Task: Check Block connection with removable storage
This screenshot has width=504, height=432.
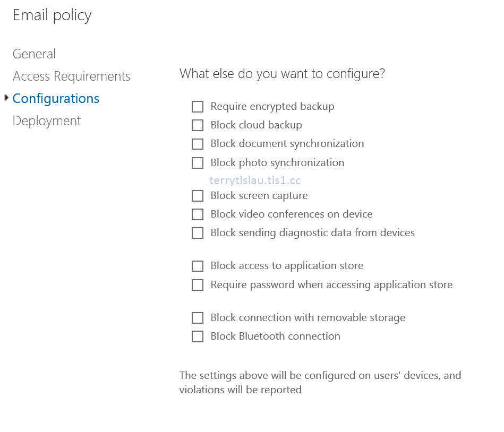Action: click(198, 318)
